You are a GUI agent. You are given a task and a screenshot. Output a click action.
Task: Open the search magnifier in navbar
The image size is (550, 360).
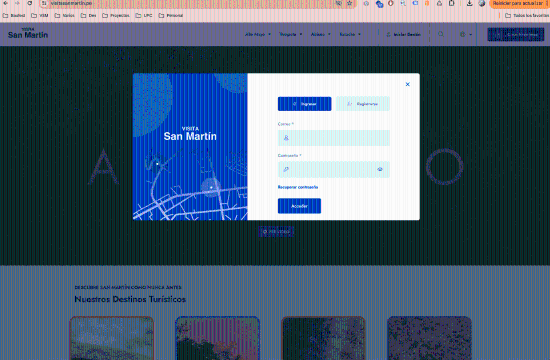[x=441, y=34]
